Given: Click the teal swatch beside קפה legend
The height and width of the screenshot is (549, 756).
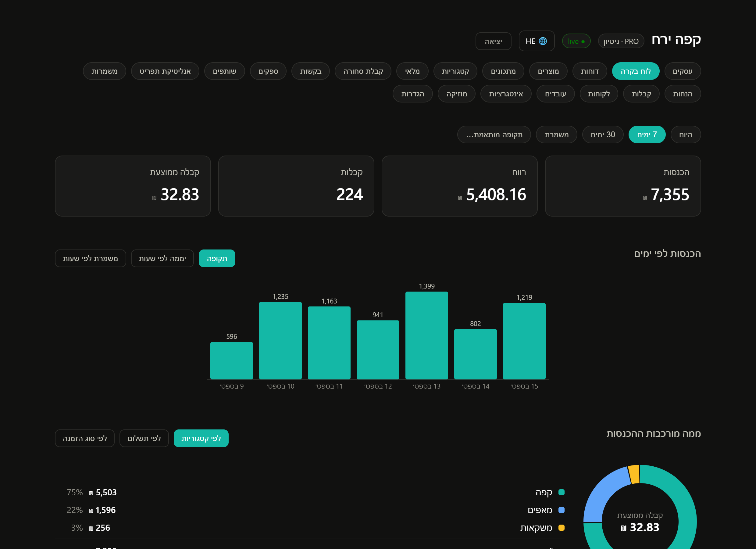Looking at the screenshot, I should 561,492.
